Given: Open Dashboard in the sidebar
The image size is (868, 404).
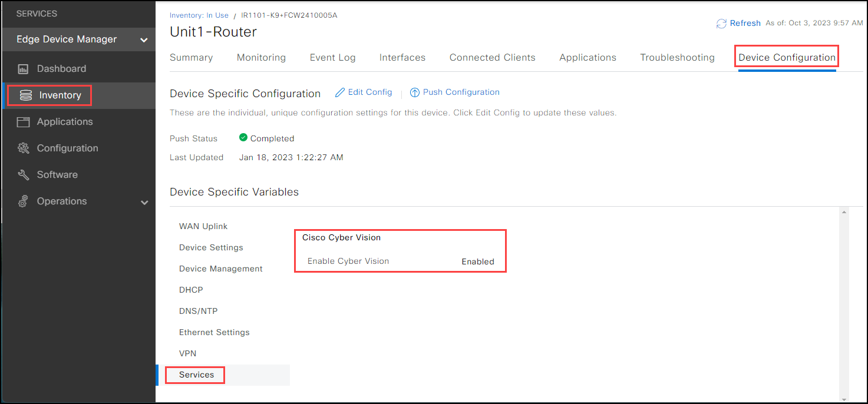Looking at the screenshot, I should tap(61, 69).
